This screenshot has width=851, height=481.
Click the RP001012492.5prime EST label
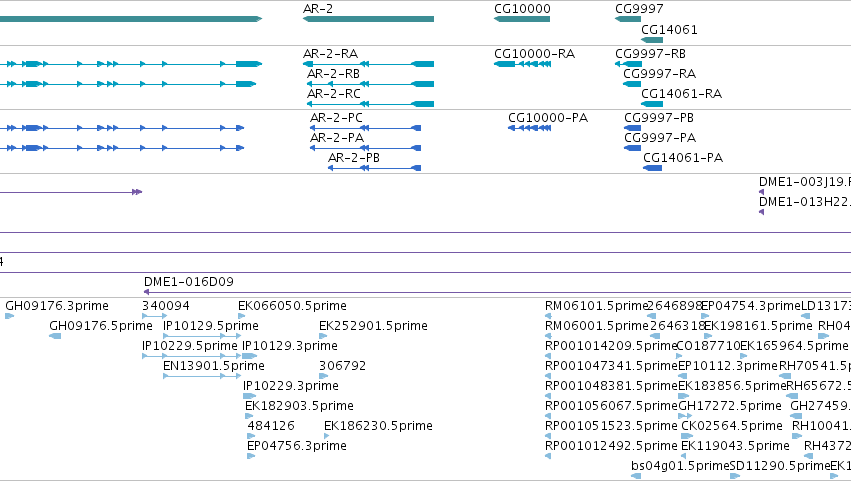pyautogui.click(x=612, y=446)
